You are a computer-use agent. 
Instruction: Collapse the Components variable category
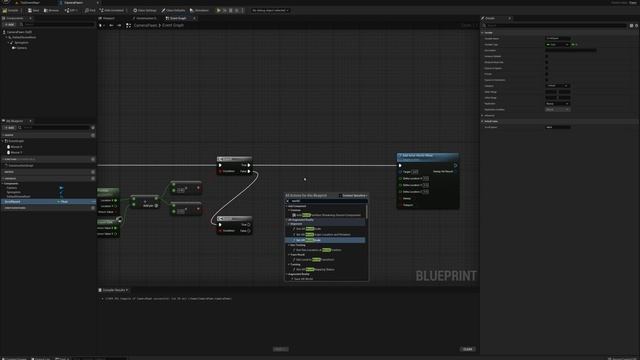[x=3, y=183]
